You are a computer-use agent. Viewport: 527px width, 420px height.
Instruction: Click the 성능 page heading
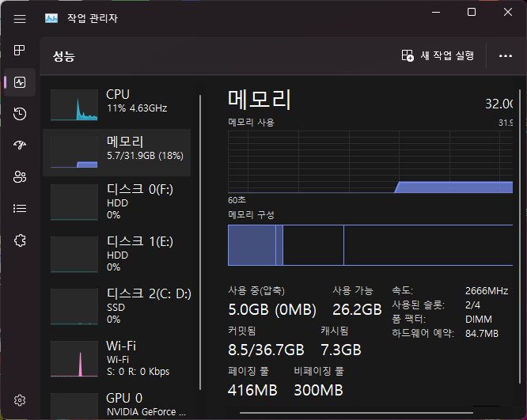pos(64,56)
